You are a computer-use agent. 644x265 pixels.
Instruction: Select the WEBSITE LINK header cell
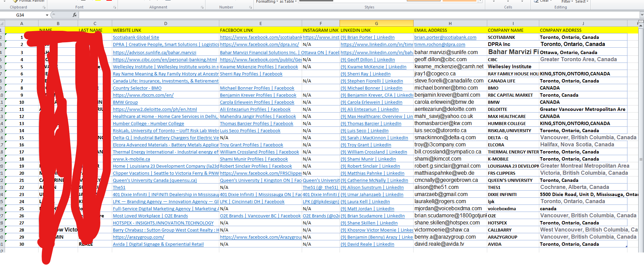click(x=166, y=30)
